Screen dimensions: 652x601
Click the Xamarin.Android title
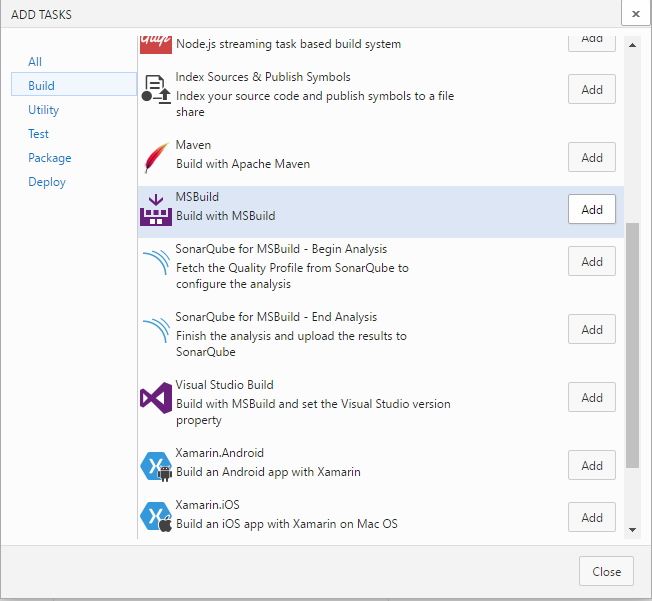point(220,453)
